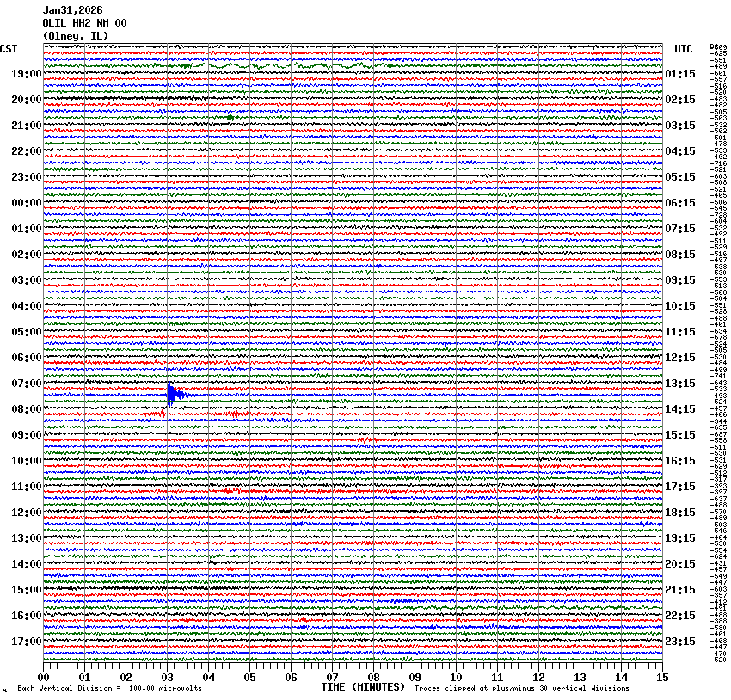This screenshot has width=731, height=700.
Task: Click the 12:00 CST time label
Action: tap(27, 513)
